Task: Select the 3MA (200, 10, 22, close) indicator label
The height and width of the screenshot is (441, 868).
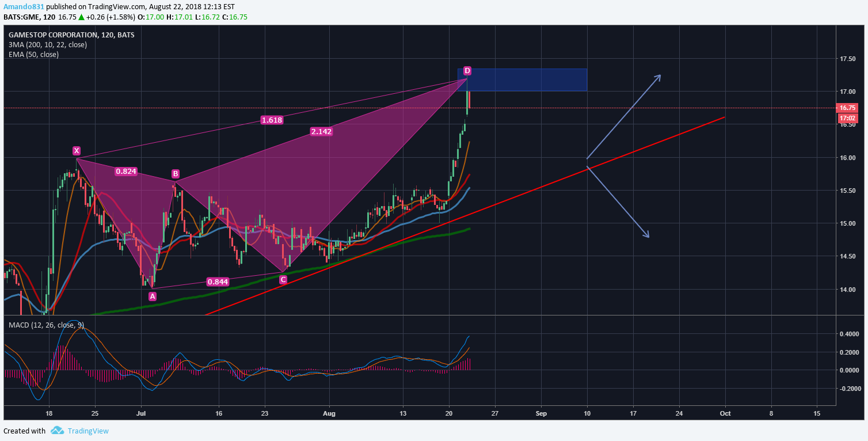Action: 48,44
